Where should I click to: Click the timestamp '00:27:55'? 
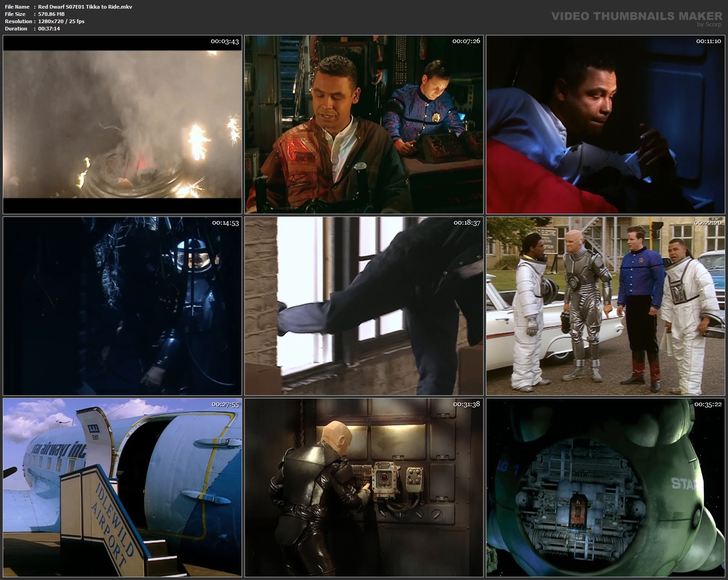tap(225, 404)
